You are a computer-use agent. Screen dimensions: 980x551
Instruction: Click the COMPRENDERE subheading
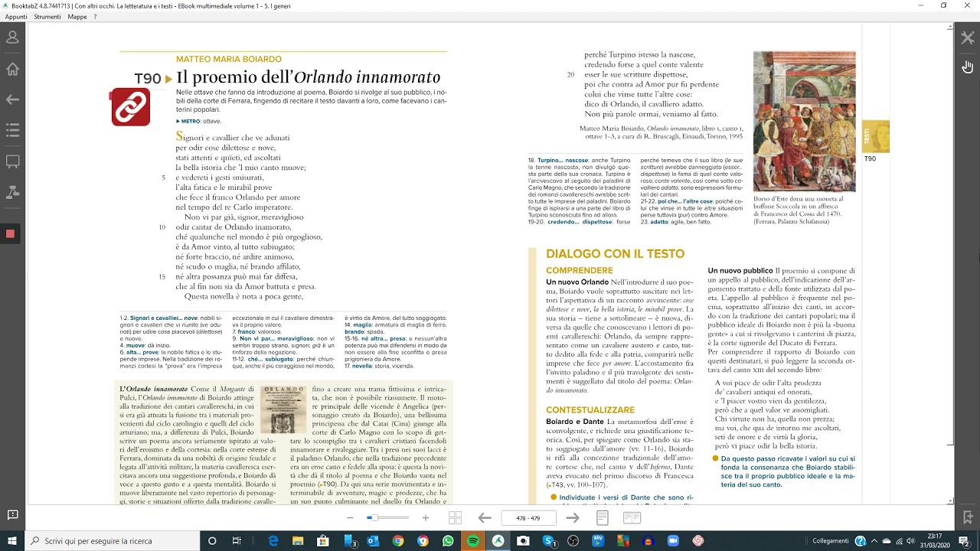click(x=580, y=271)
